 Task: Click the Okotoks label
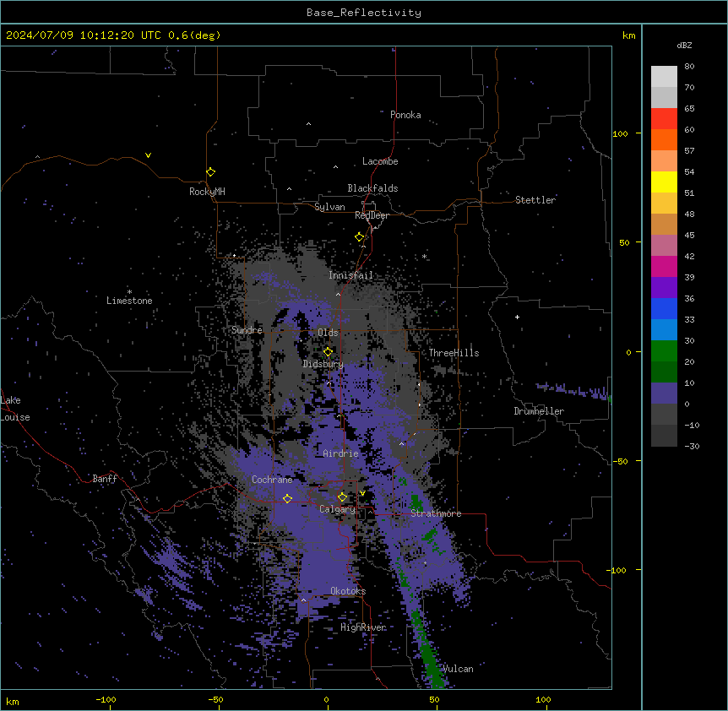[x=348, y=591]
